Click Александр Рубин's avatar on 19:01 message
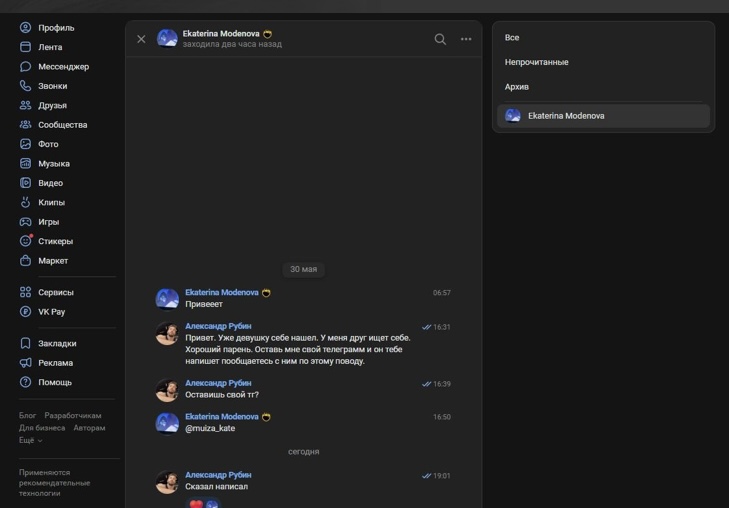Viewport: 729px width, 508px height. pyautogui.click(x=167, y=482)
